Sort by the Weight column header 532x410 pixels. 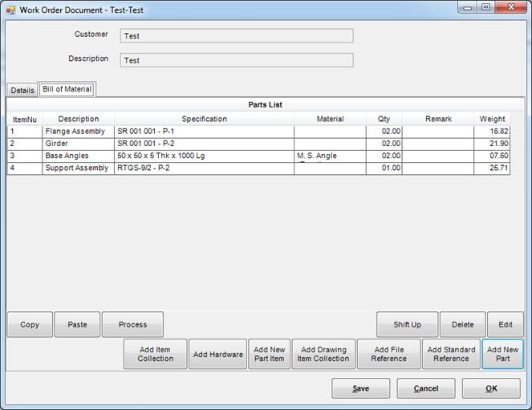492,119
